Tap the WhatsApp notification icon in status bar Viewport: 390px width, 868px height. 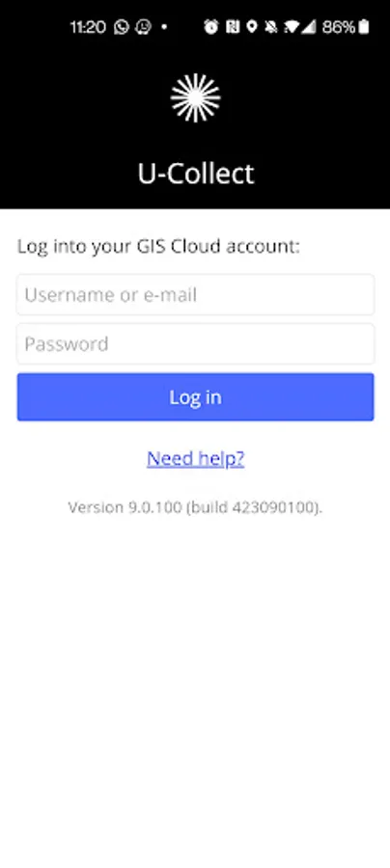click(122, 27)
